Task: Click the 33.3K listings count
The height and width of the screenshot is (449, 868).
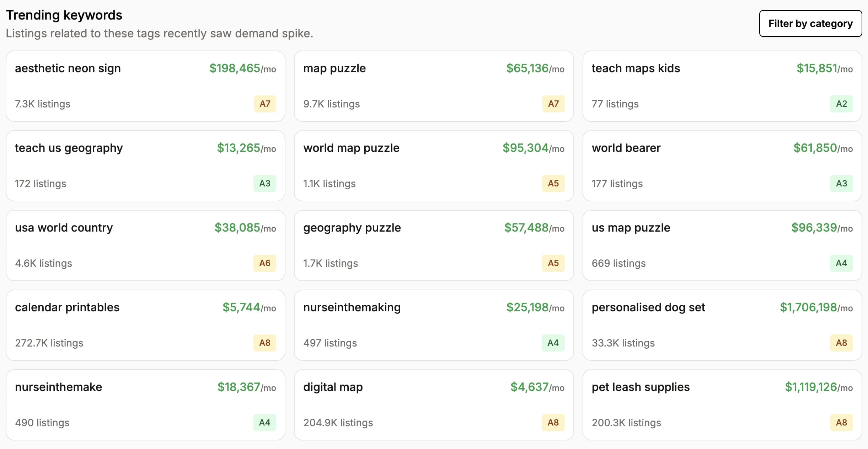Action: pyautogui.click(x=623, y=343)
